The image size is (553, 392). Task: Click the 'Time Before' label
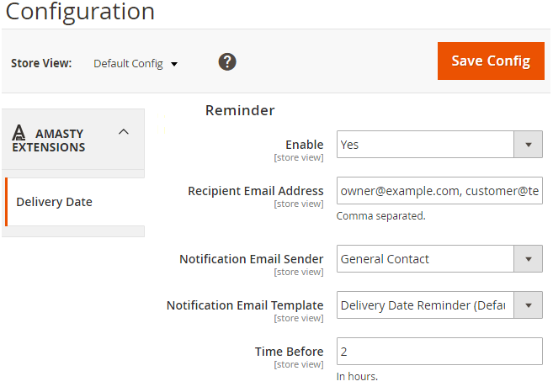[x=290, y=352]
